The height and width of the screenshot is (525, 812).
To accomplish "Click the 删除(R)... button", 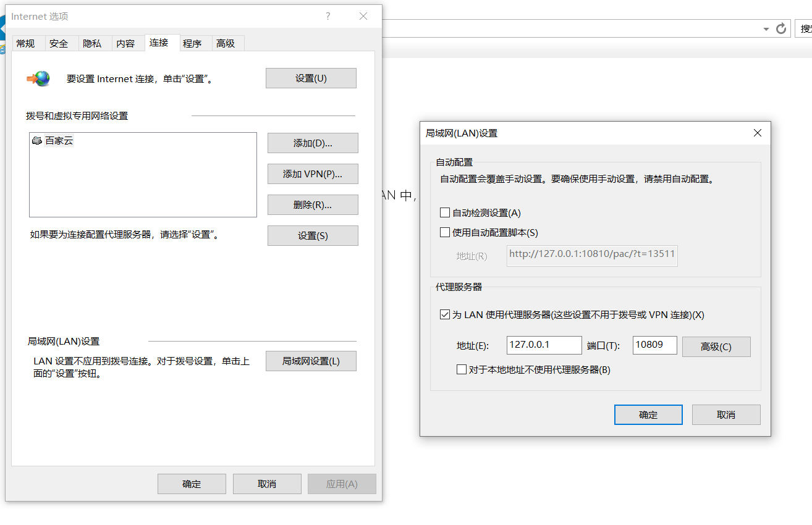I will (x=313, y=205).
